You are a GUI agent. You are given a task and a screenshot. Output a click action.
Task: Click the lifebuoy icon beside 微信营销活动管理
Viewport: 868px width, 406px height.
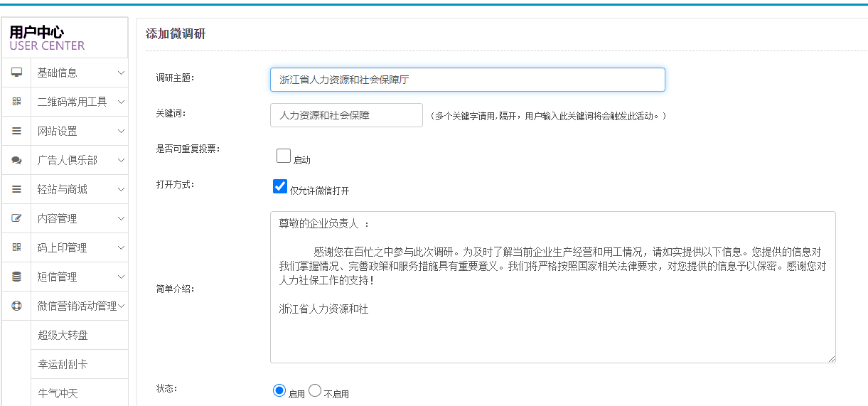[16, 306]
